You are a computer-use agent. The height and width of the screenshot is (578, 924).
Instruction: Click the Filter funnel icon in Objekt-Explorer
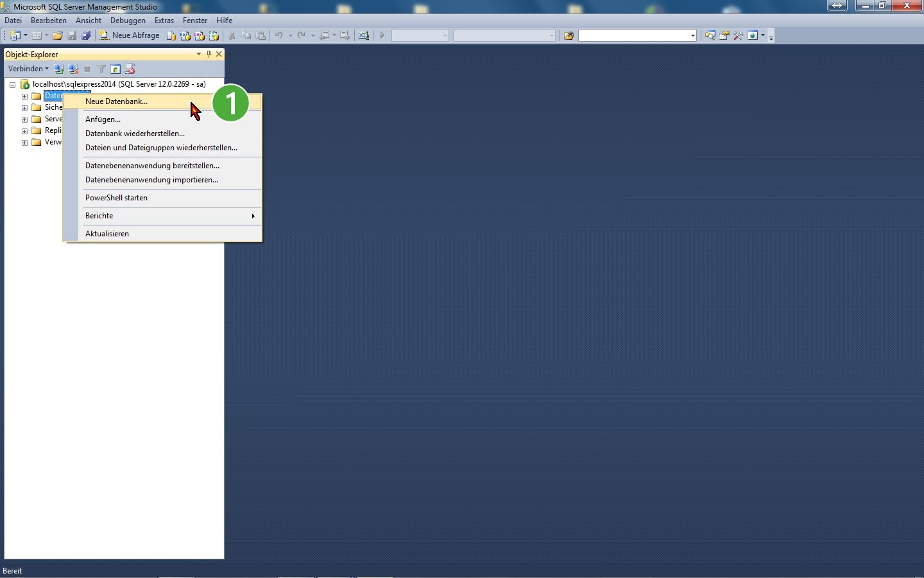(x=101, y=69)
